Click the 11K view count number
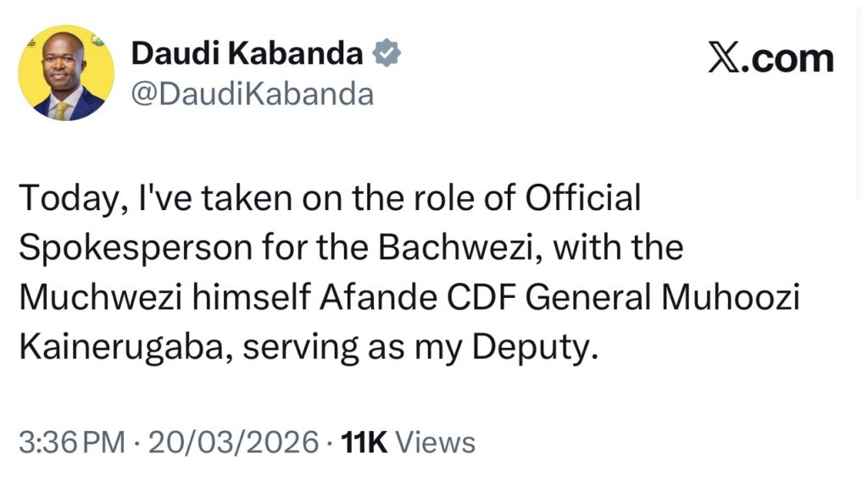The width and height of the screenshot is (868, 481). pyautogui.click(x=364, y=441)
